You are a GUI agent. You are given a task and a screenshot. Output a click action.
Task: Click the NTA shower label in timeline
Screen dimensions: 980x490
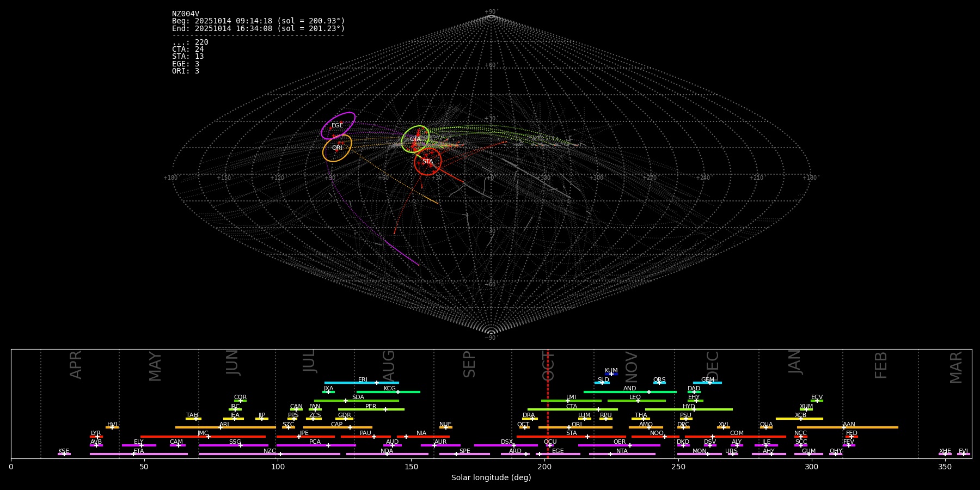[x=622, y=451]
